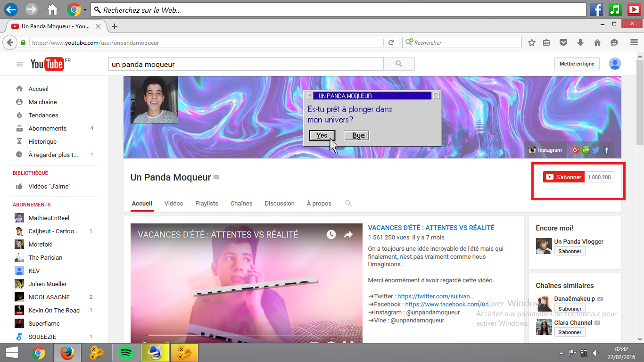
Task: Click the YouTube search input field
Action: coord(245,64)
